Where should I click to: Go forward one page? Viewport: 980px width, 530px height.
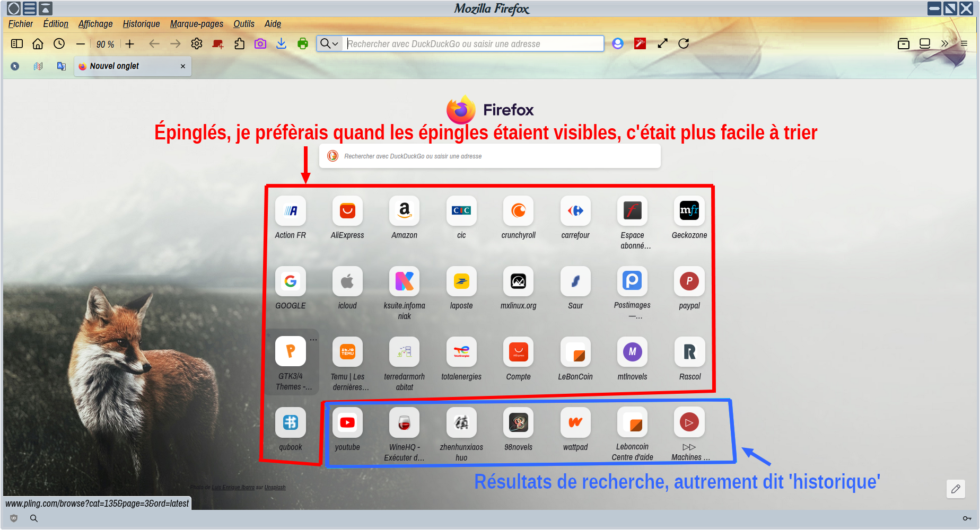click(x=176, y=44)
